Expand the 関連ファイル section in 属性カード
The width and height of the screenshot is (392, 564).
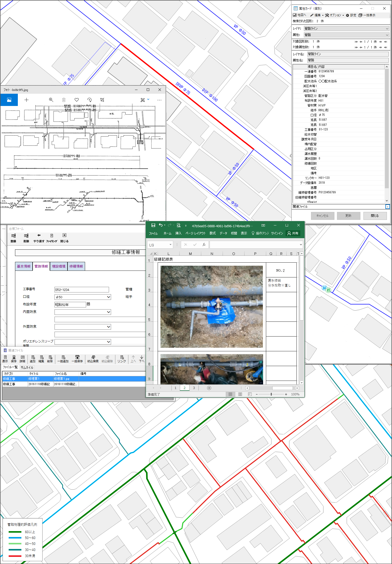[387, 207]
